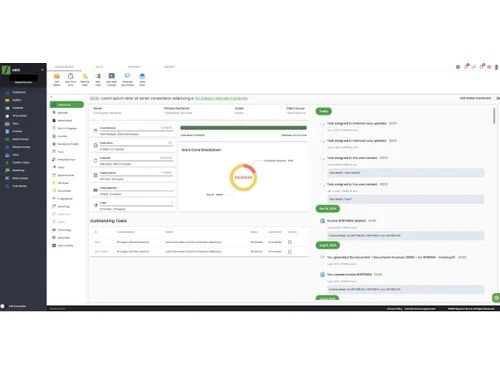This screenshot has height=375, width=500.
Task: Open Spend money in the dark sidebar
Action: (x=20, y=139)
